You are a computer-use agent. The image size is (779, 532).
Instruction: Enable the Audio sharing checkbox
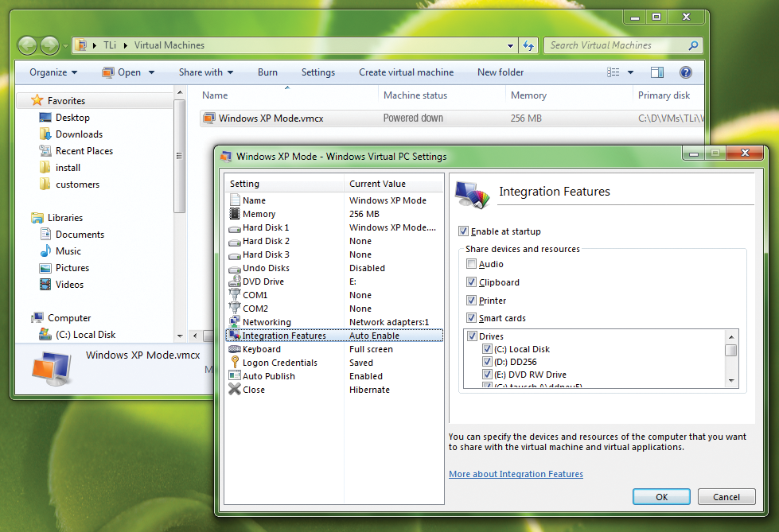click(x=472, y=264)
